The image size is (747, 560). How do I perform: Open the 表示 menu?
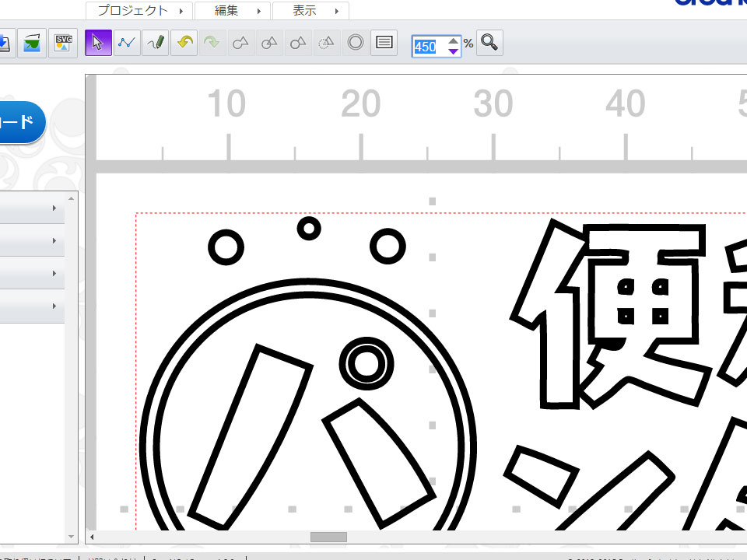point(310,10)
